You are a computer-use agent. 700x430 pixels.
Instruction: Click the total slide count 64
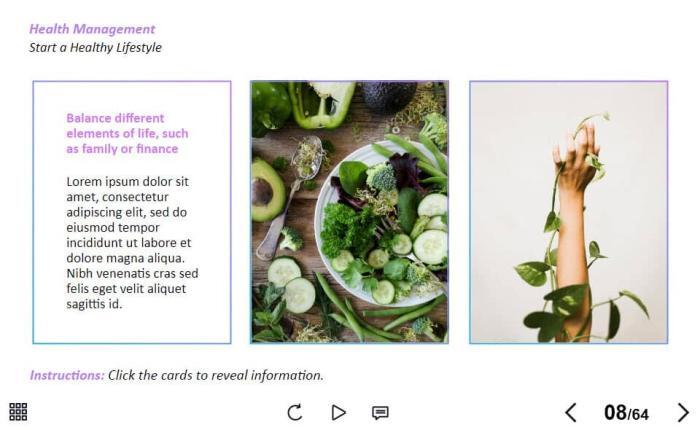pyautogui.click(x=639, y=415)
